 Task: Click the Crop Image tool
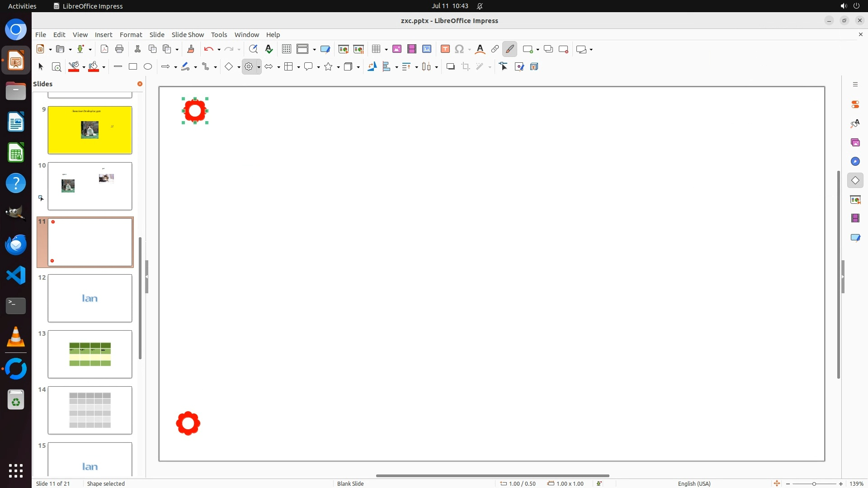(466, 67)
